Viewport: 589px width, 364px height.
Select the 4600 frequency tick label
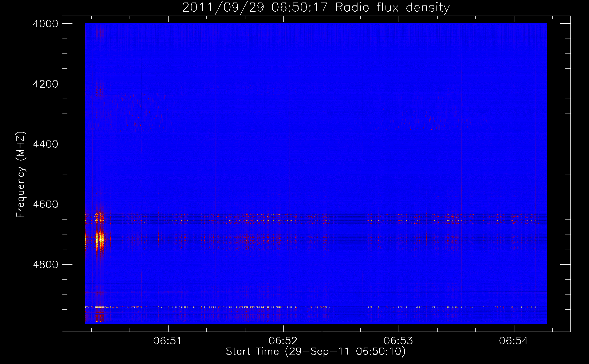coord(46,204)
